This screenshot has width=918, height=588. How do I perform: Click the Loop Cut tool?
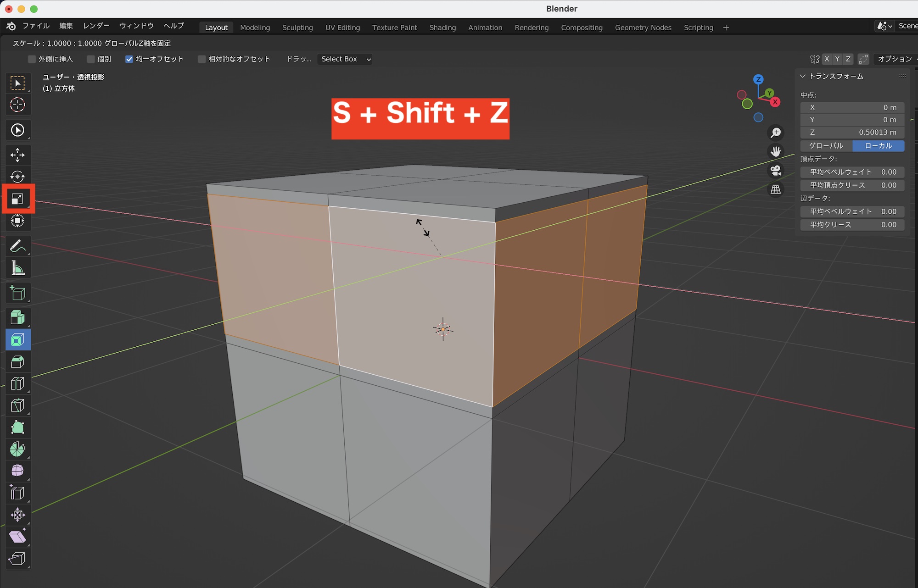[x=17, y=383]
